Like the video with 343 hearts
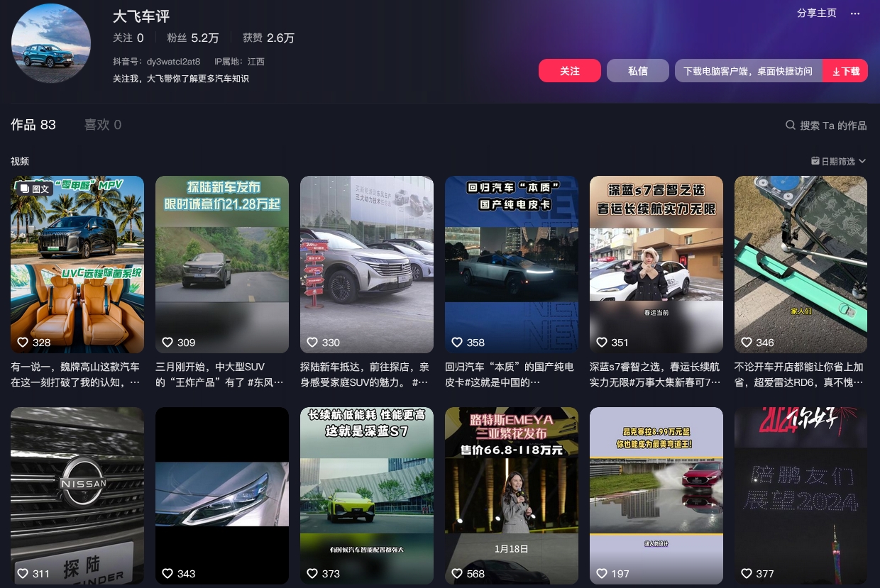880x588 pixels. pos(167,573)
